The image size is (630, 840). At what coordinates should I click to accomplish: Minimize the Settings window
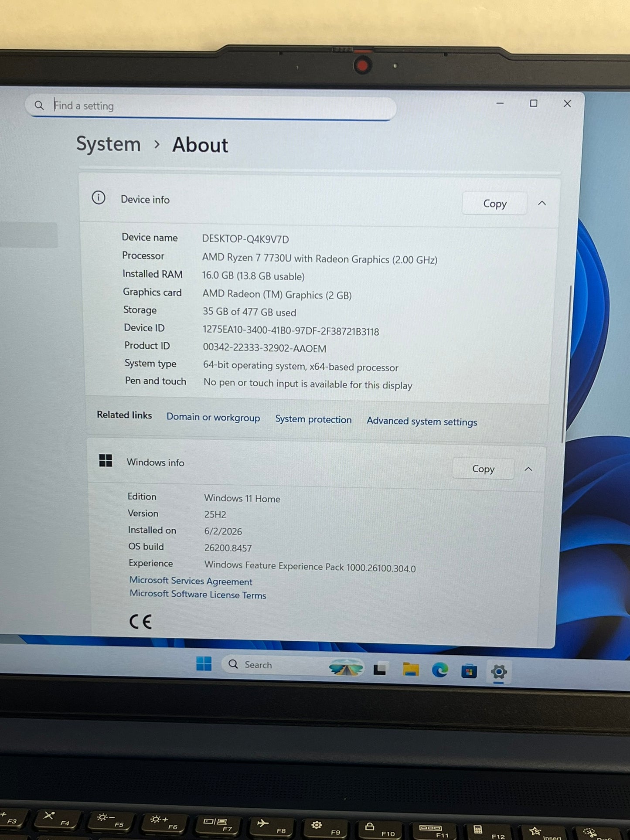click(x=500, y=103)
